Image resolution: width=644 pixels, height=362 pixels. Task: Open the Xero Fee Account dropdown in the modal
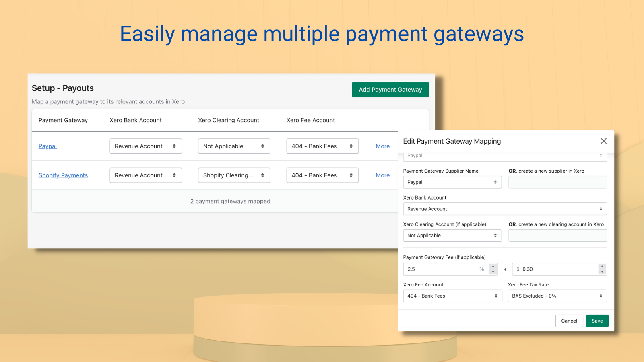tap(452, 296)
